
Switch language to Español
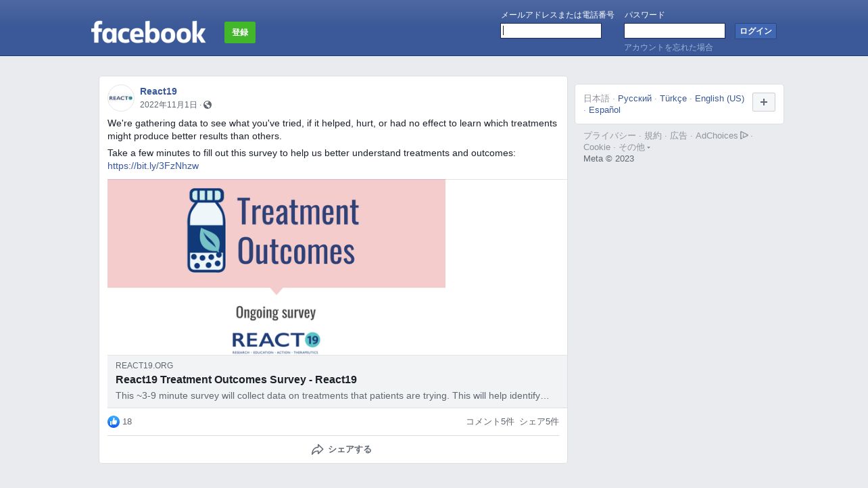tap(604, 109)
